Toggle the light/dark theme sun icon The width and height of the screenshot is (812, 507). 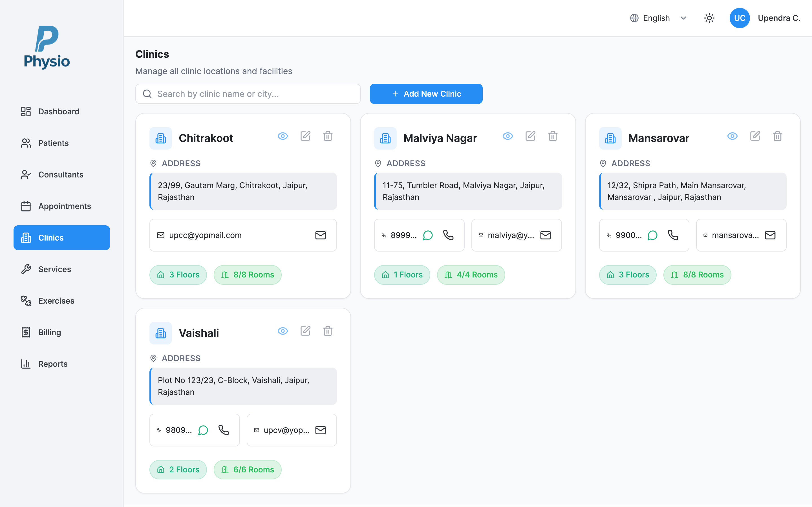coord(709,18)
